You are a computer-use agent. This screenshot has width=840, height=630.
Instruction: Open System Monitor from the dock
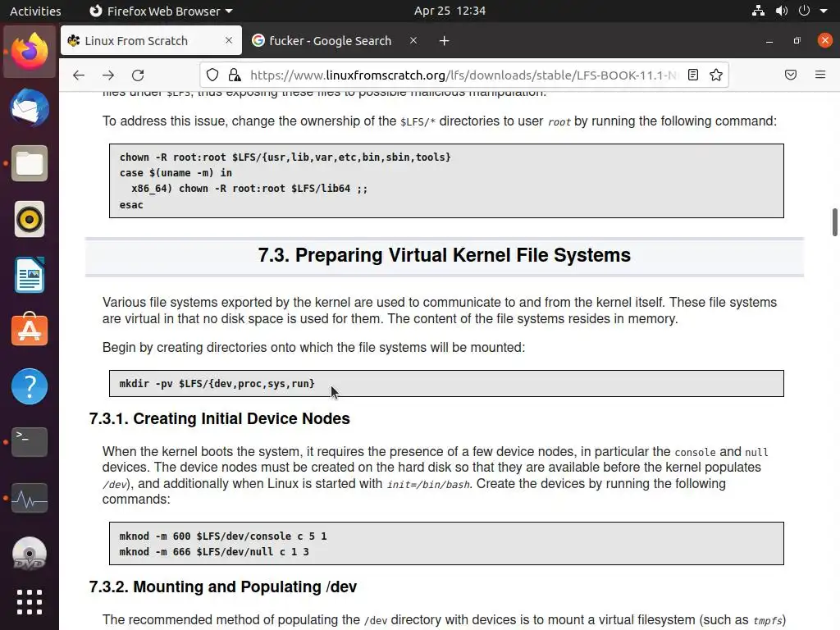(30, 498)
